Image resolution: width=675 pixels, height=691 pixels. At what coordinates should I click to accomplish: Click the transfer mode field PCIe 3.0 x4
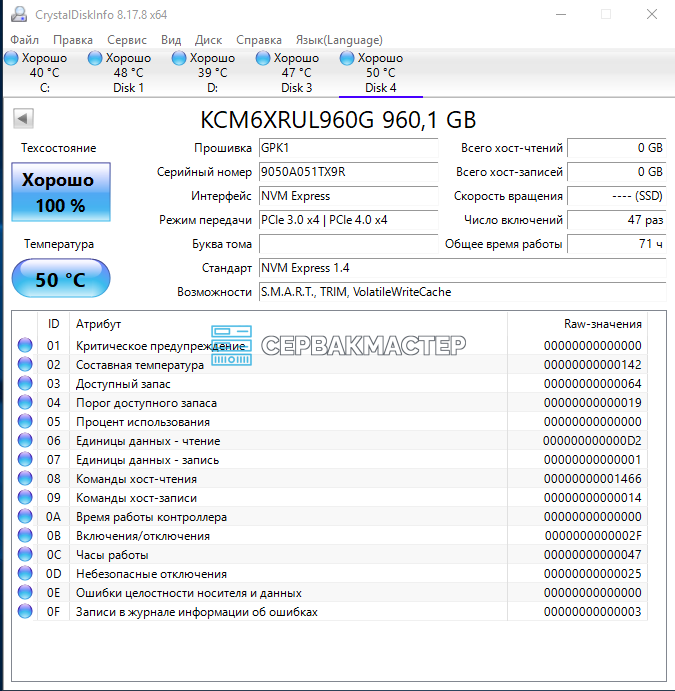tap(349, 220)
